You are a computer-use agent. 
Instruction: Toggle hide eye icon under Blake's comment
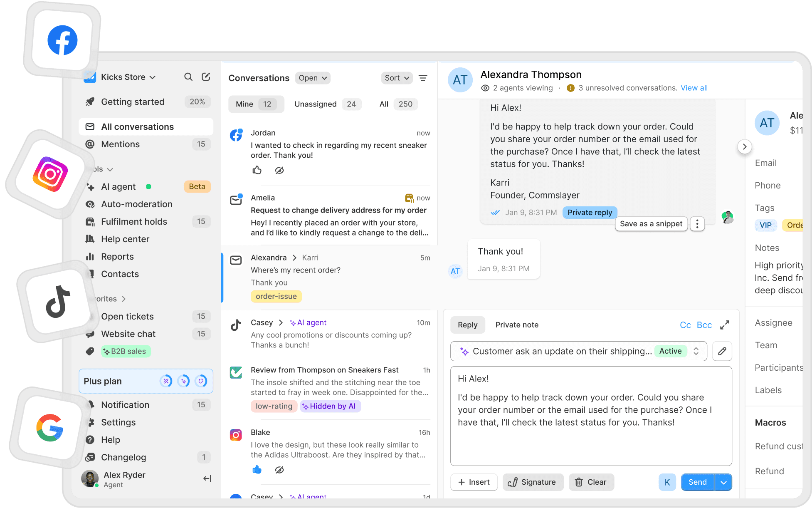click(x=279, y=470)
